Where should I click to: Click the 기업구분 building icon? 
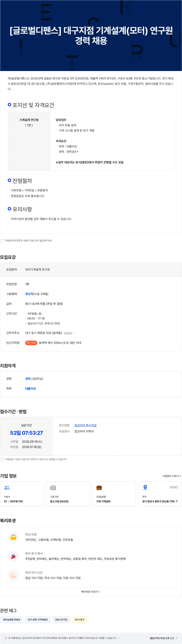tap(53, 488)
